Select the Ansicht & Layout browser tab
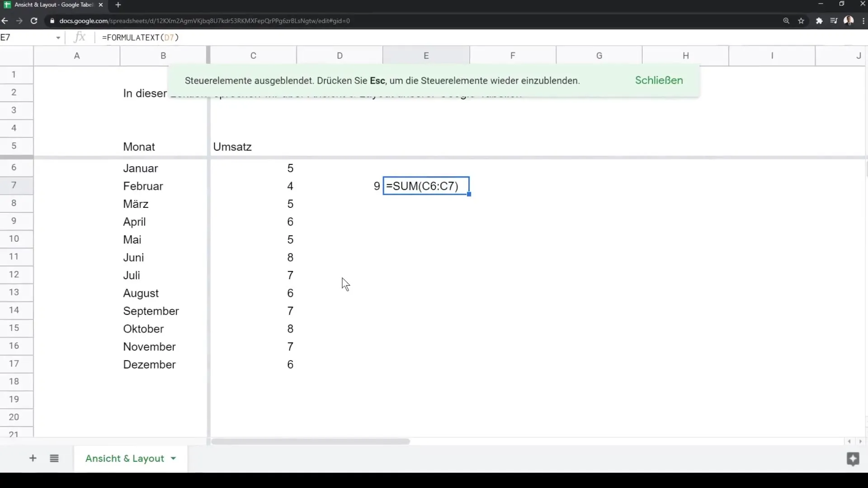 point(53,5)
